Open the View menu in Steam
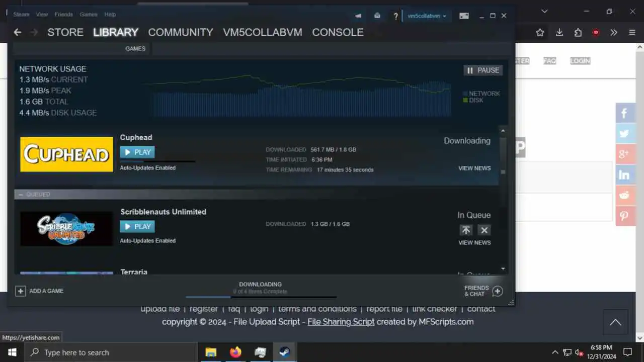 point(42,15)
